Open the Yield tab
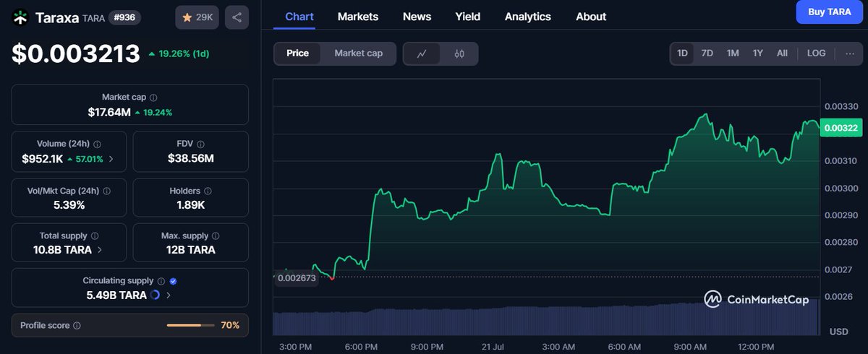The image size is (868, 354). point(468,17)
